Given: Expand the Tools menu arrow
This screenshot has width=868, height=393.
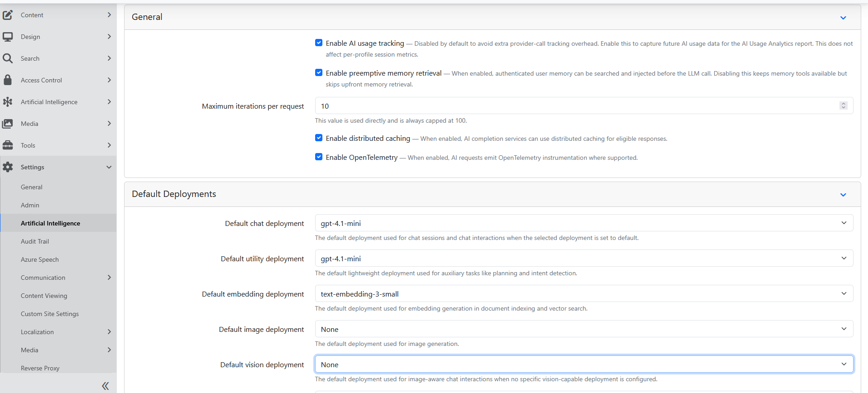Looking at the screenshot, I should coord(109,145).
